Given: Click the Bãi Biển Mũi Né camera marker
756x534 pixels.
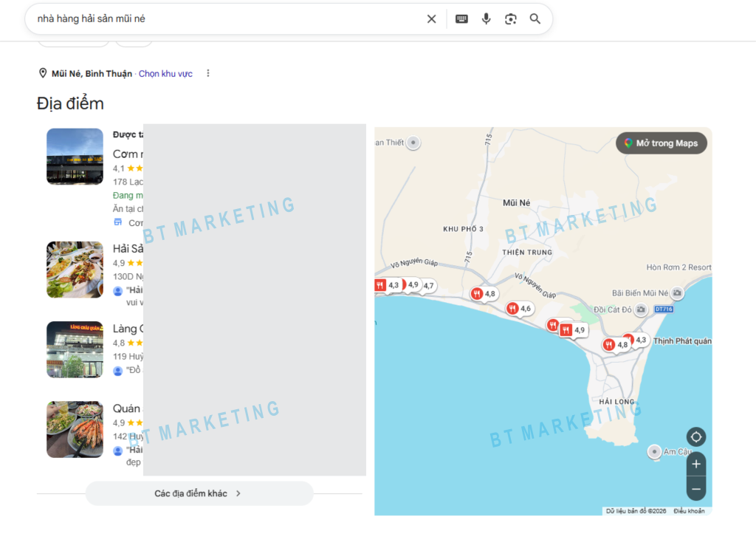Looking at the screenshot, I should pyautogui.click(x=677, y=292).
